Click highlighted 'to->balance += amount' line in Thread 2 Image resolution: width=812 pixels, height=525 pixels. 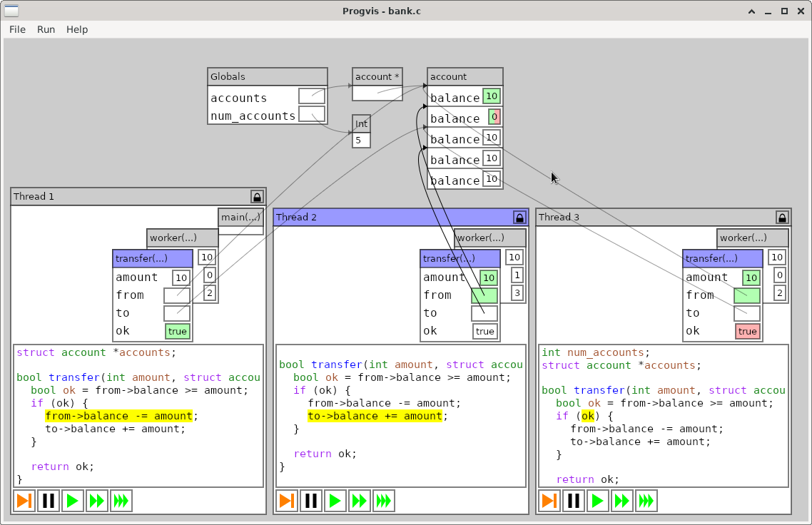tap(375, 416)
